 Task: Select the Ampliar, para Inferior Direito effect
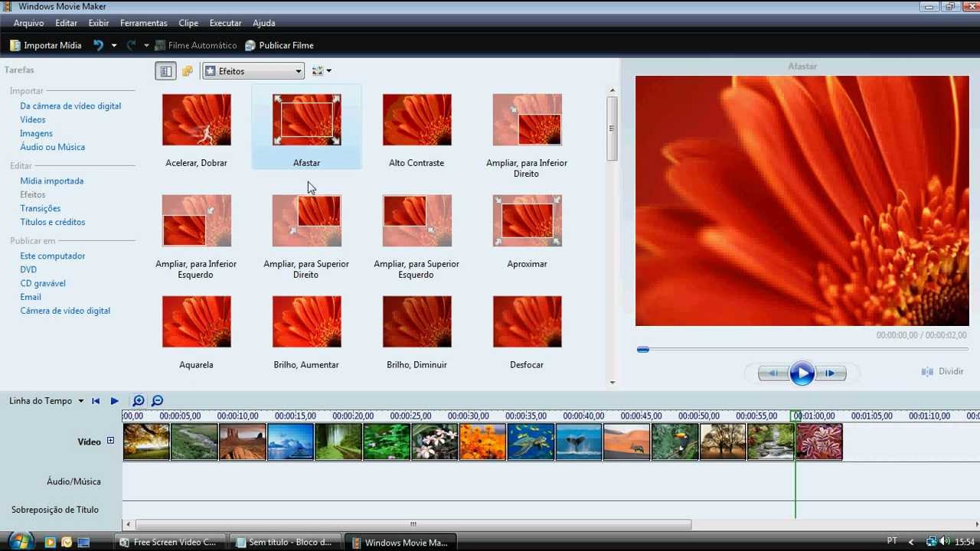point(527,120)
